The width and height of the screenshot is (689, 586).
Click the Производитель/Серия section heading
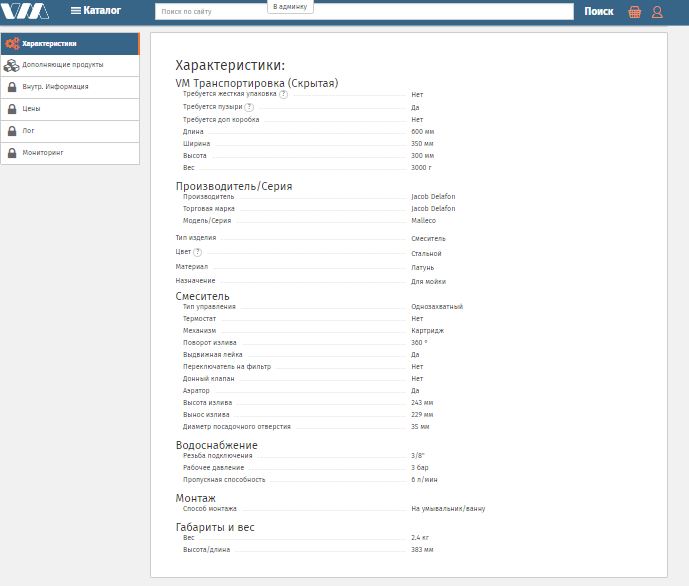tap(234, 186)
